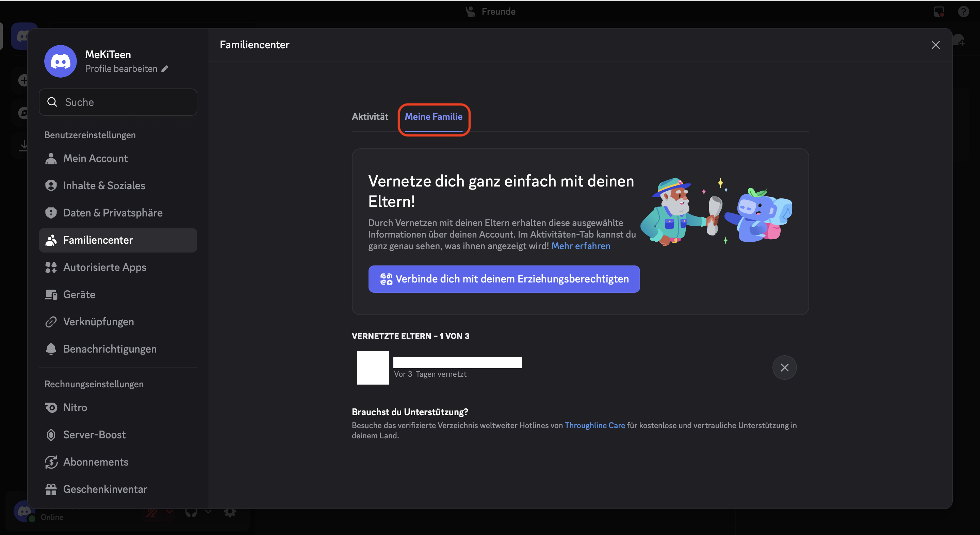The image size is (980, 535).
Task: Open Geschenkinventar page
Action: click(105, 489)
